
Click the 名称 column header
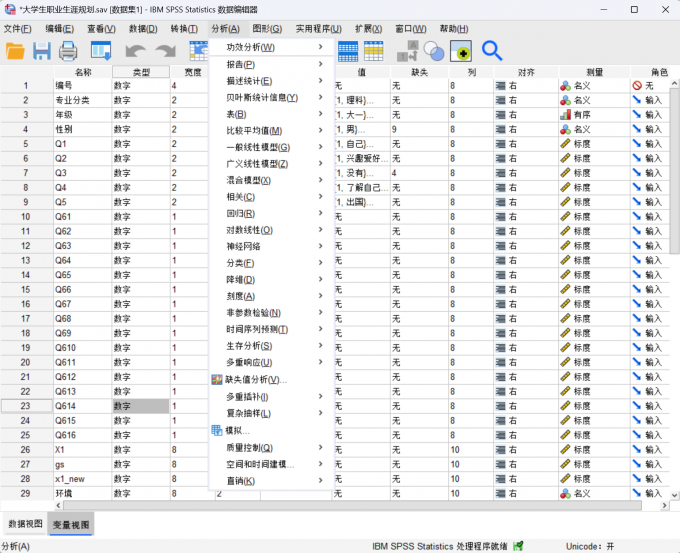[x=83, y=72]
